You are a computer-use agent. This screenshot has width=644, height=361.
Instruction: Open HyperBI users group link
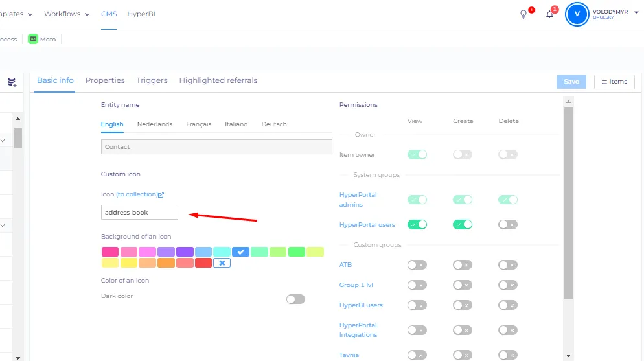(x=361, y=305)
